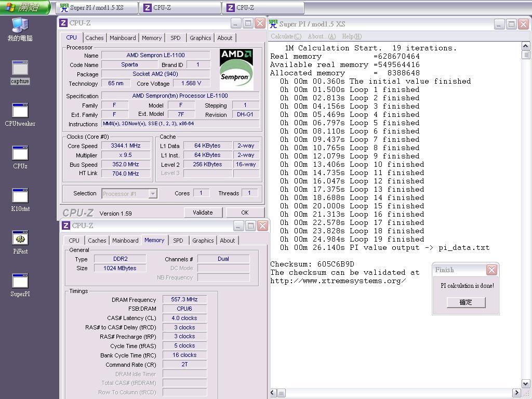Image resolution: width=532 pixels, height=399 pixels.
Task: Click the Revision value DH-G1
Action: [x=245, y=115]
